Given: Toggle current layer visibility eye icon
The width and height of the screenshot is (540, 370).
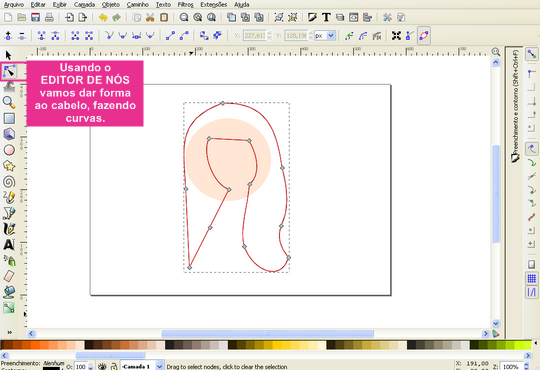Looking at the screenshot, I should pos(102,367).
